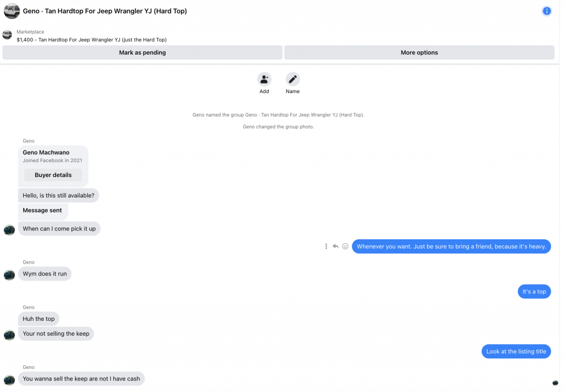The width and height of the screenshot is (565, 392).
Task: Click the group photo in header
Action: [x=12, y=11]
